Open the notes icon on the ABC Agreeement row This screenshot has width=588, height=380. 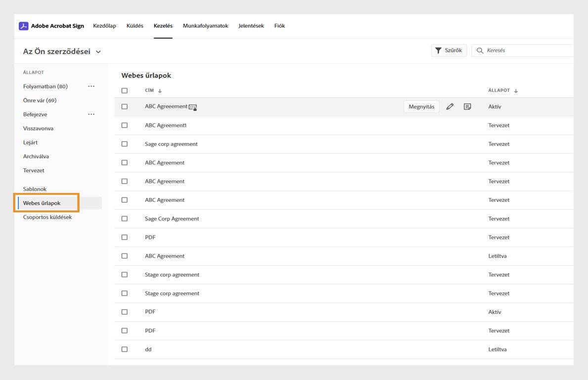coord(467,106)
